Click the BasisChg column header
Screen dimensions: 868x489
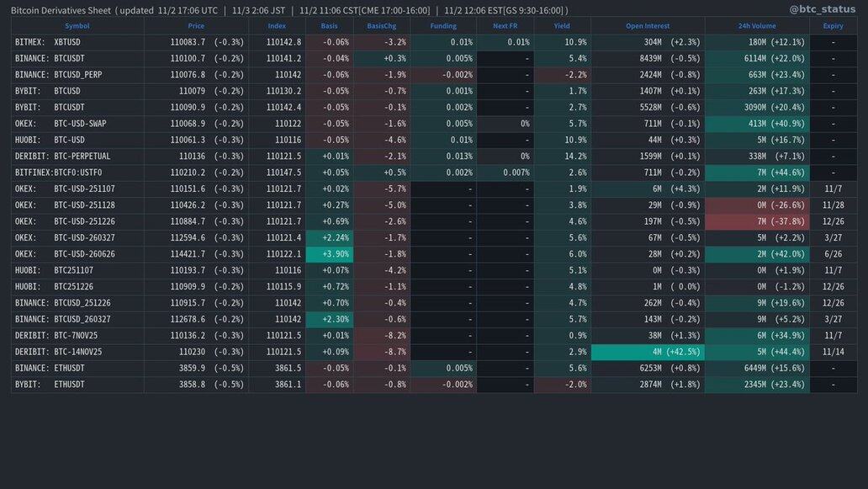click(381, 26)
